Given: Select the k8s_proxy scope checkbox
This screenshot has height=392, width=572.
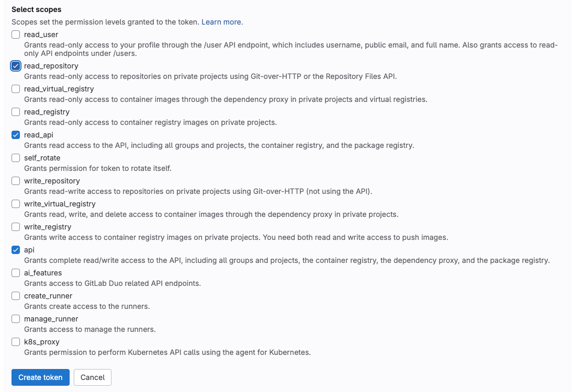Looking at the screenshot, I should pyautogui.click(x=16, y=342).
